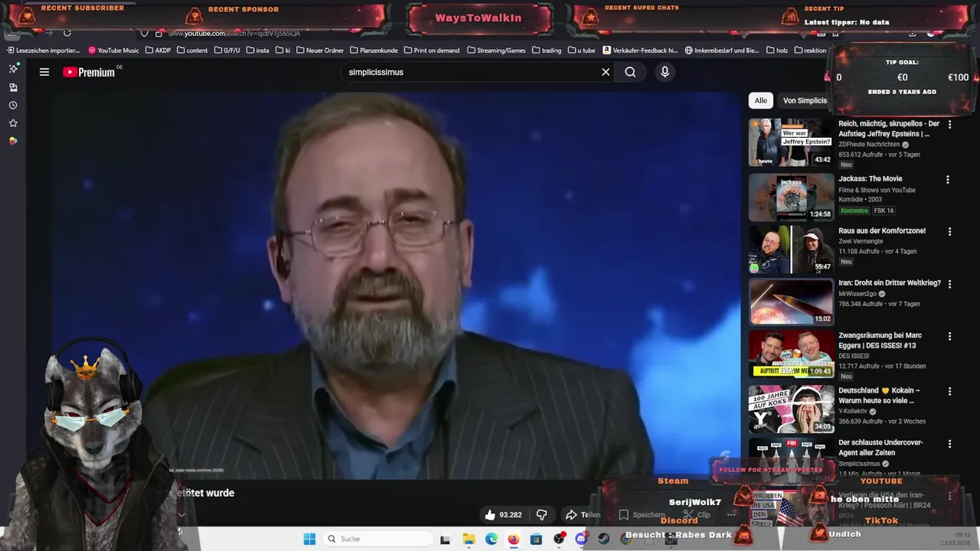Open 'Deutschland Kokain' video title
Screen dimensions: 980x551
coord(879,395)
